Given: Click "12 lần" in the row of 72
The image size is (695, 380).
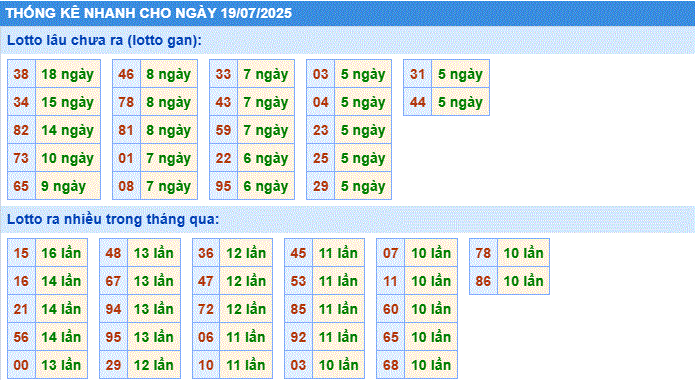Looking at the screenshot, I should (x=246, y=309).
